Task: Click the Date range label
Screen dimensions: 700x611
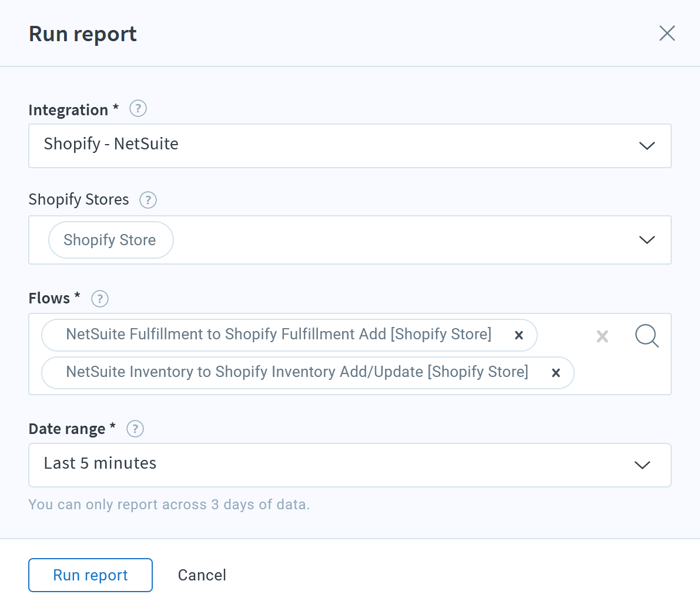Action: (x=72, y=429)
